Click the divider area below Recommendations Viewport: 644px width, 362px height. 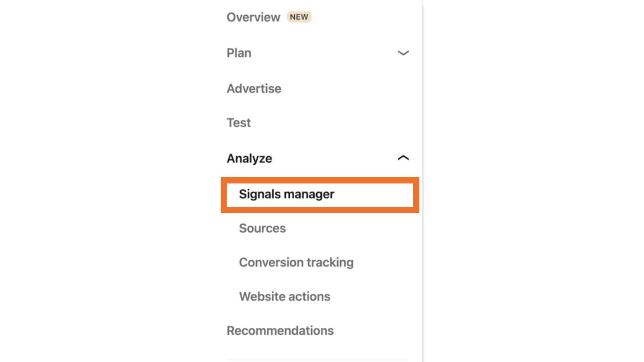click(x=318, y=359)
